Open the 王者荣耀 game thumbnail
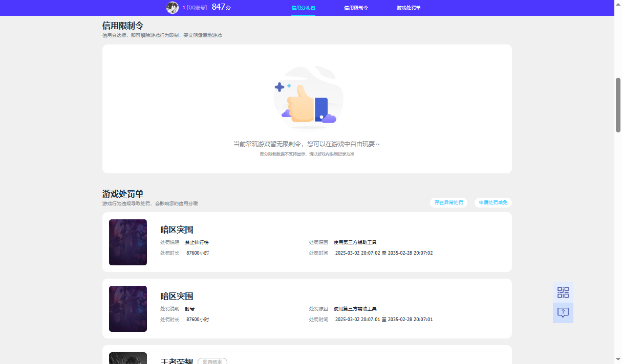The image size is (622, 364). click(x=128, y=358)
